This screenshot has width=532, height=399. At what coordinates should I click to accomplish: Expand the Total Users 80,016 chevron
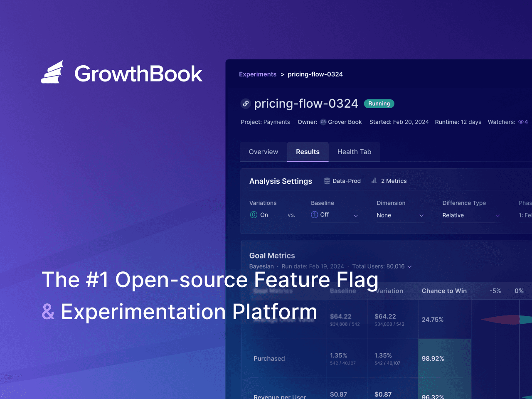click(x=409, y=267)
